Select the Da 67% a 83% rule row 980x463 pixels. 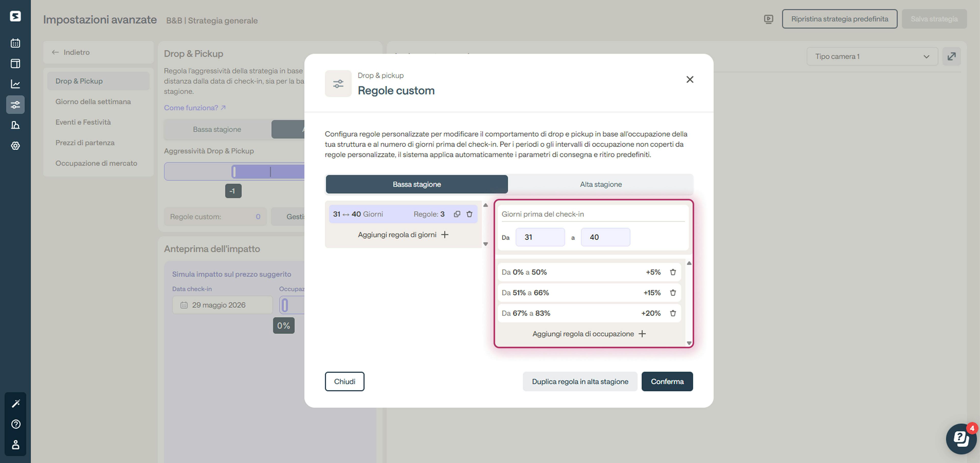pos(589,313)
